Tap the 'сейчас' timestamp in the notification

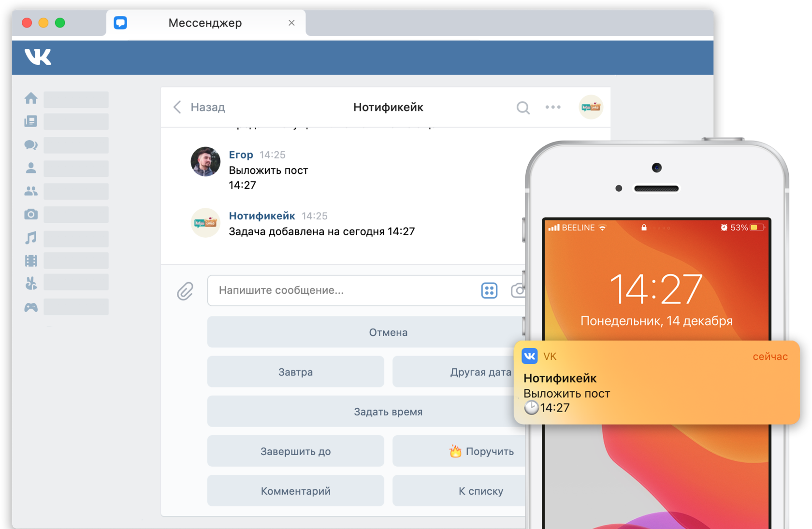point(770,357)
